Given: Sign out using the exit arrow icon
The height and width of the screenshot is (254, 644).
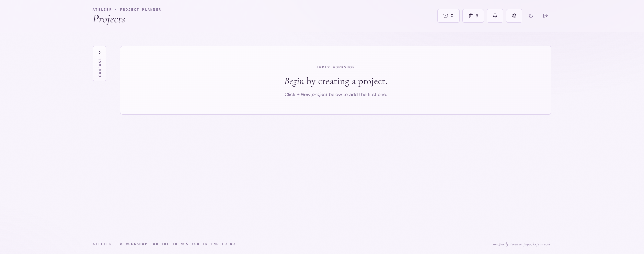Looking at the screenshot, I should (545, 16).
